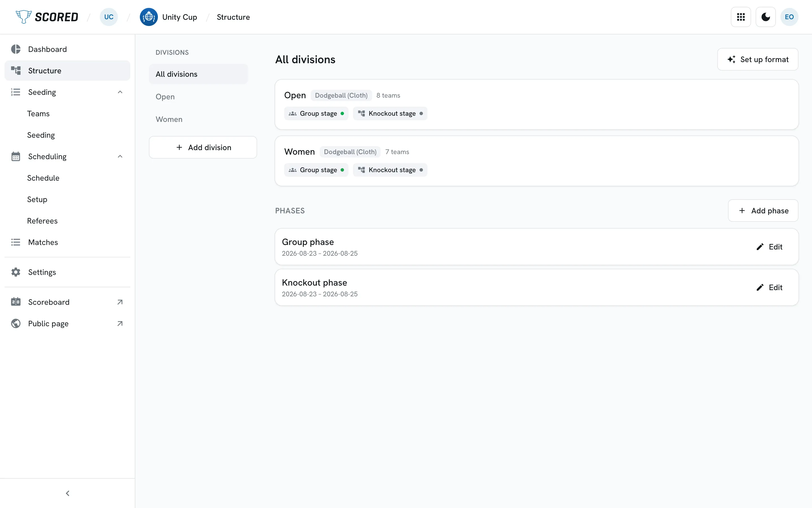Image resolution: width=812 pixels, height=508 pixels.
Task: Click the Unity Cup globe logo
Action: pyautogui.click(x=149, y=17)
